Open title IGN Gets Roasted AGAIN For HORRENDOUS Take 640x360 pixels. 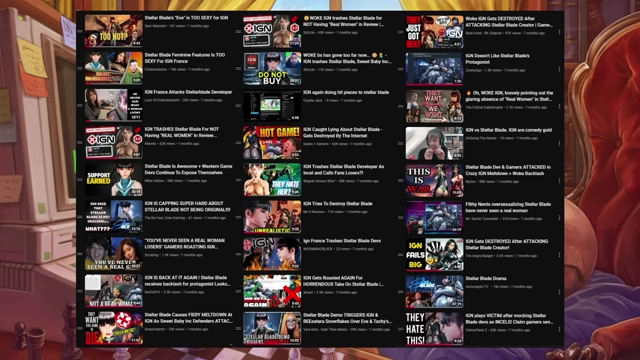(x=343, y=281)
